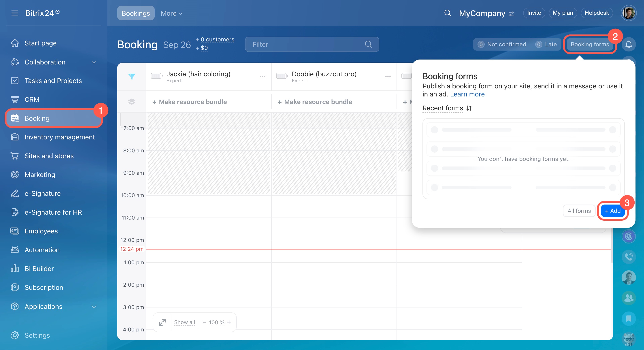Switch to the Bookings tab

point(136,13)
